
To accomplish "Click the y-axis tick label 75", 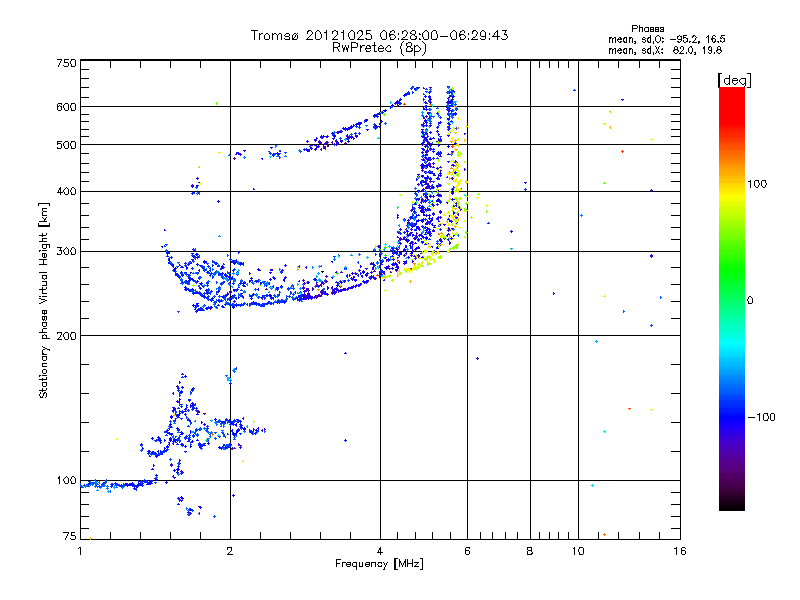I will [70, 536].
